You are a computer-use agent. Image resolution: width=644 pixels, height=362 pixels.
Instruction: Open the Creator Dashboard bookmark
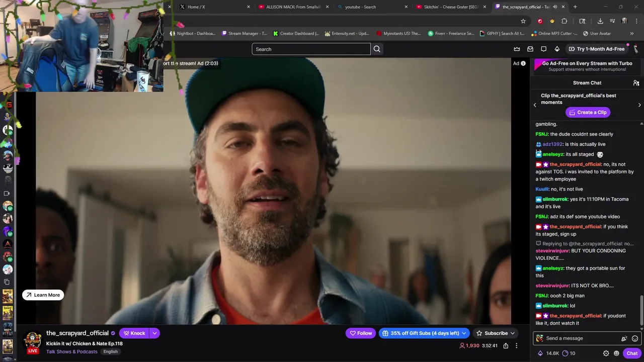(x=296, y=34)
